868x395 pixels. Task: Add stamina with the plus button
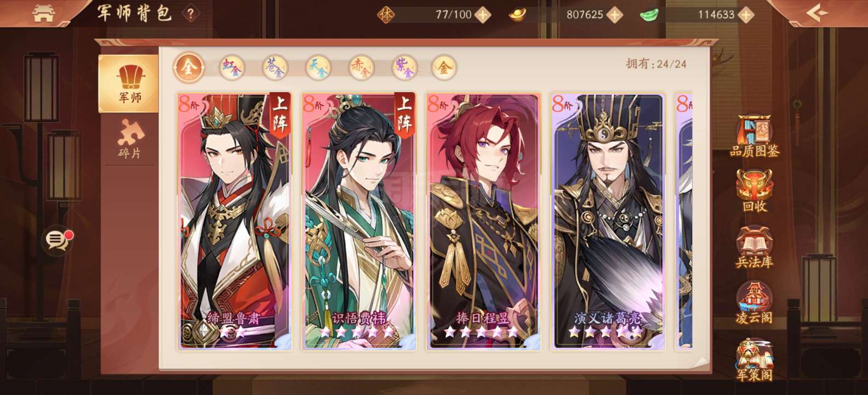(x=482, y=15)
